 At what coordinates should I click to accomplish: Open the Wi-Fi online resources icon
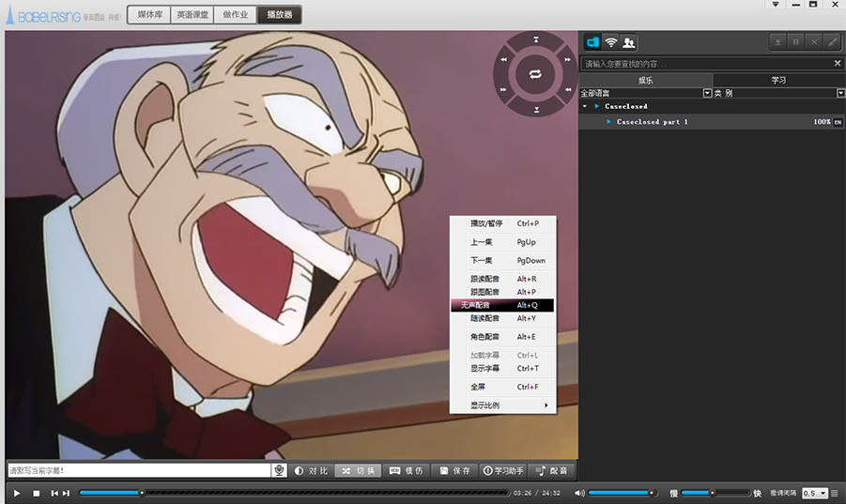click(610, 42)
